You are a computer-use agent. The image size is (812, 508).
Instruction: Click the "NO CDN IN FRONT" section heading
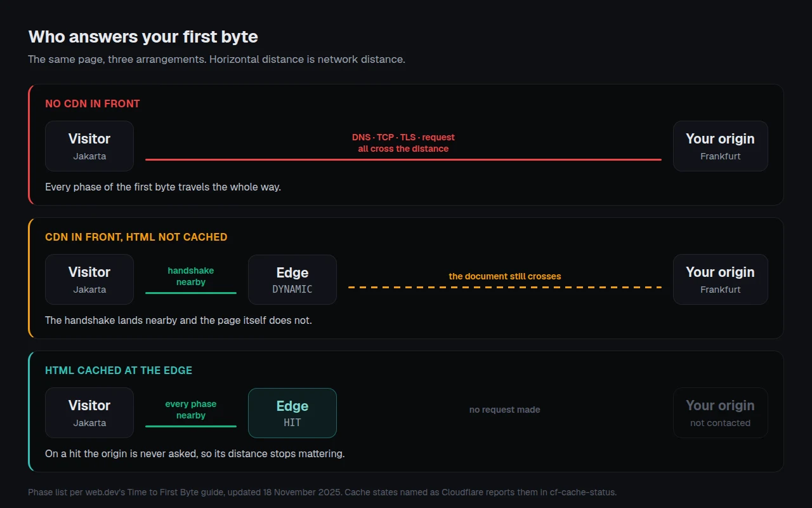[93, 104]
